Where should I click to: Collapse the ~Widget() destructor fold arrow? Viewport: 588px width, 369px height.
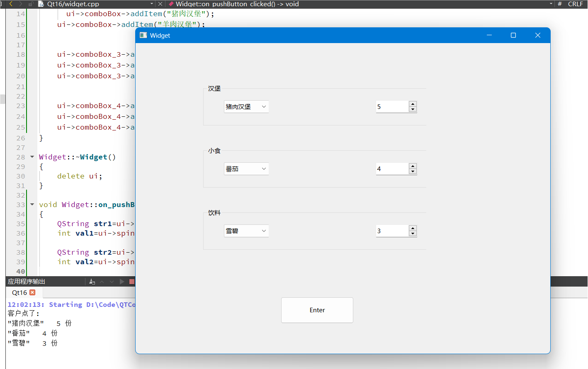[x=32, y=157]
